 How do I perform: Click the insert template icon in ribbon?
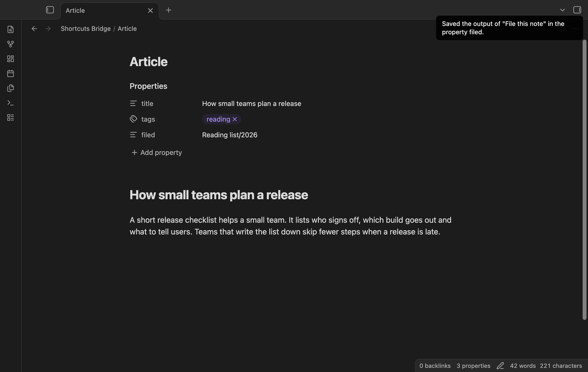pyautogui.click(x=11, y=88)
